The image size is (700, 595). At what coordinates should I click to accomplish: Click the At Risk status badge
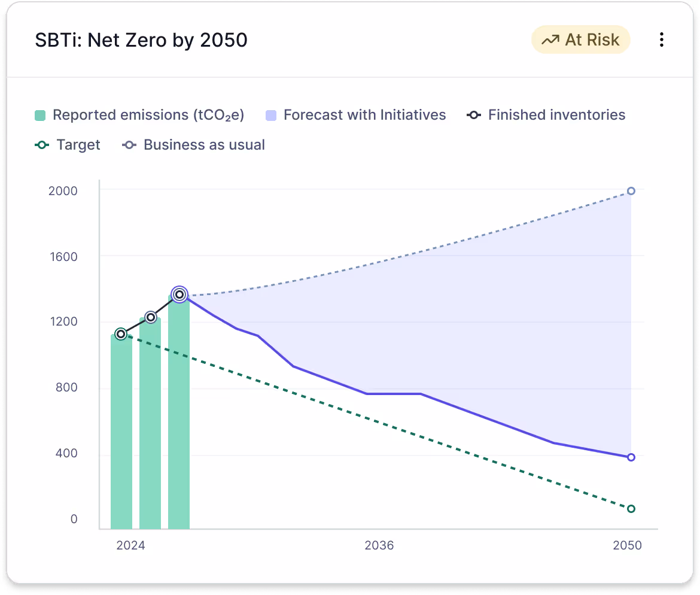[x=580, y=40]
